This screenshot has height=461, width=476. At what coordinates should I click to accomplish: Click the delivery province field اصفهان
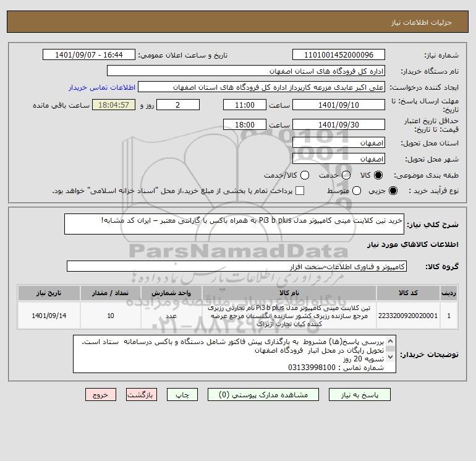(x=339, y=143)
